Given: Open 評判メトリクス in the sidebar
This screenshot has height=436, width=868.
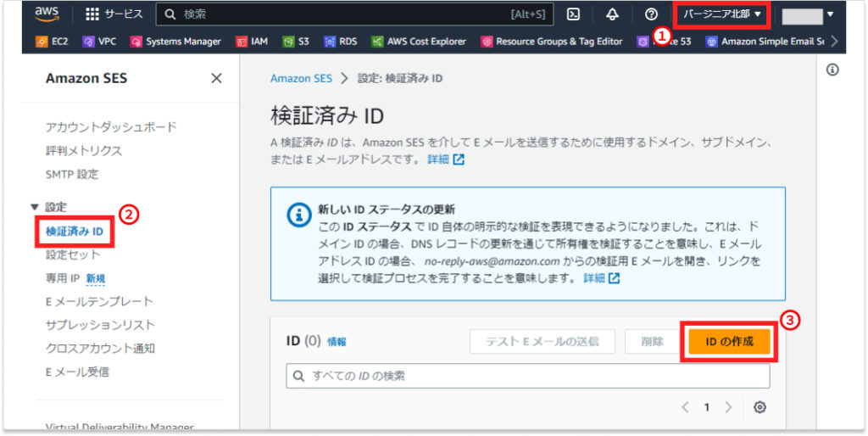Looking at the screenshot, I should 84,151.
